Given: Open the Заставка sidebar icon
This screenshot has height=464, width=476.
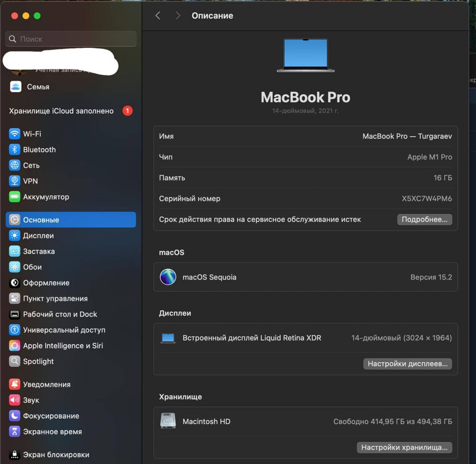Looking at the screenshot, I should [x=15, y=251].
